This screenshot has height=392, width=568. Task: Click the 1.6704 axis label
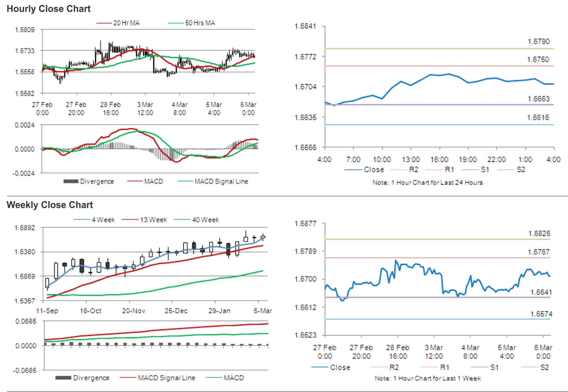coord(305,87)
